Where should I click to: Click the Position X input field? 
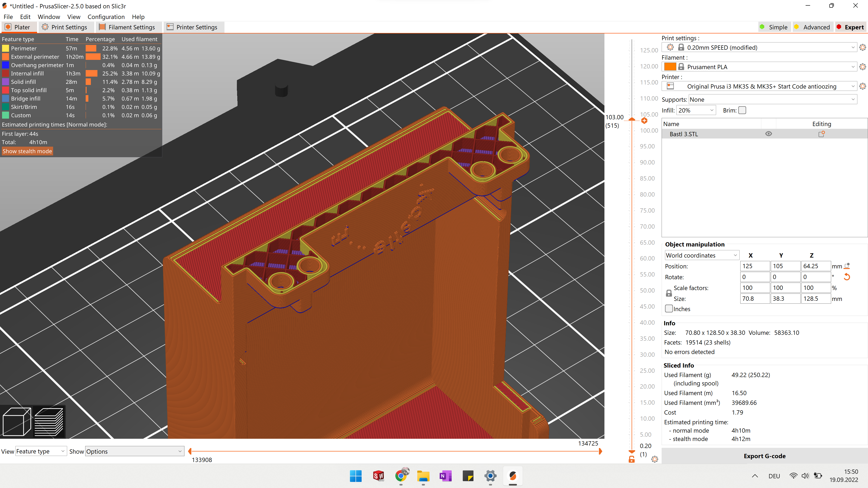755,266
